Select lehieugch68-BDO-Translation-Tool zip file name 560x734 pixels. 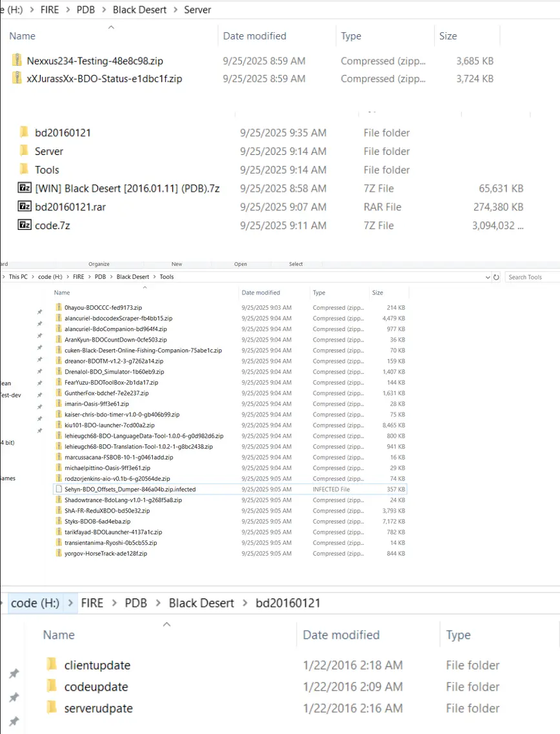(x=139, y=447)
